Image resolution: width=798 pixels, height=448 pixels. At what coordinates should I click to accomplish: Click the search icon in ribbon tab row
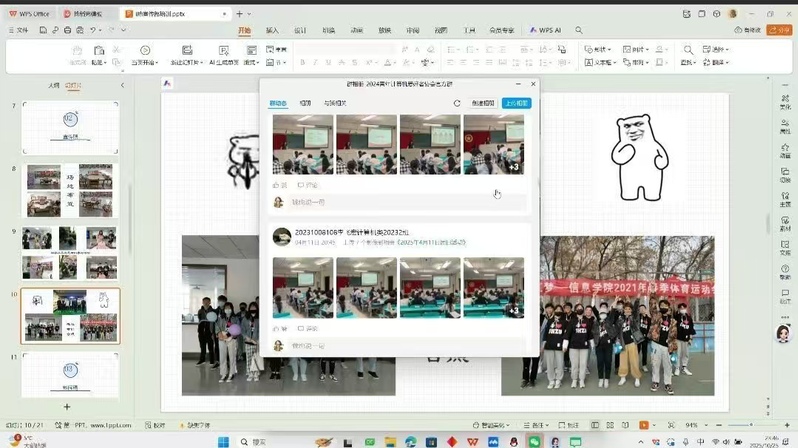tap(579, 31)
